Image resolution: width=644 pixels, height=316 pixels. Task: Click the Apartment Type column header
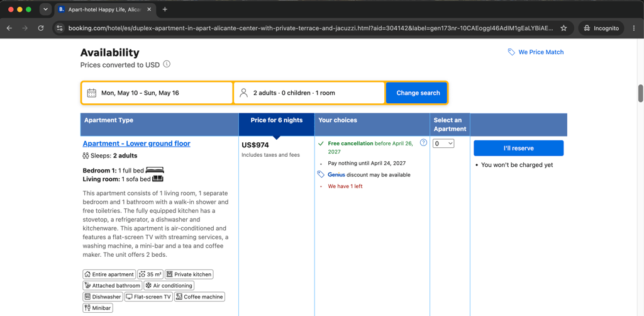click(159, 125)
